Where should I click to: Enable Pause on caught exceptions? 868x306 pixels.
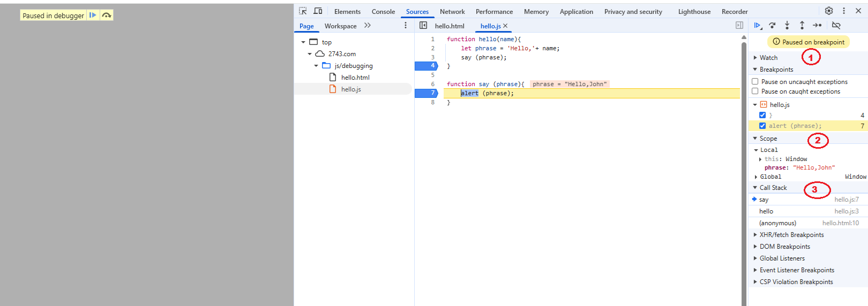coord(755,91)
